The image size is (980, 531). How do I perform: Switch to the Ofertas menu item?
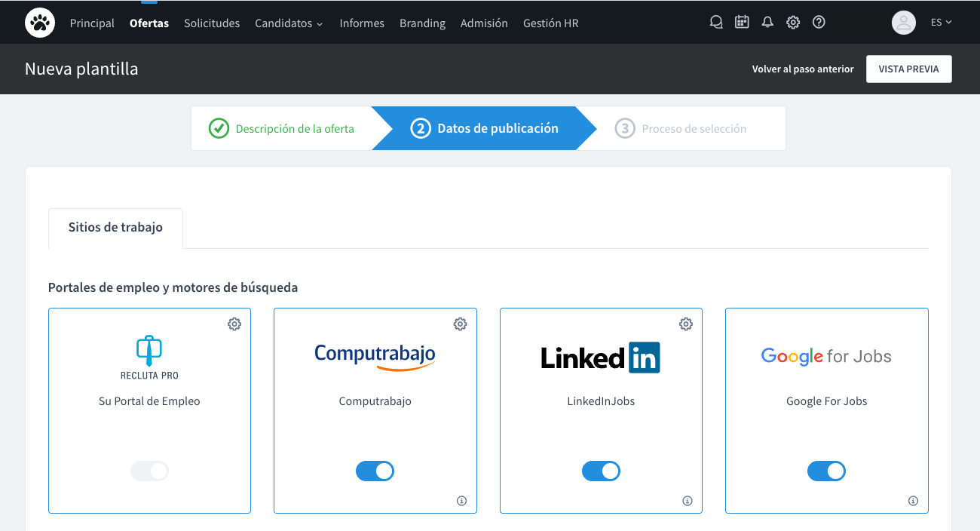coord(149,23)
